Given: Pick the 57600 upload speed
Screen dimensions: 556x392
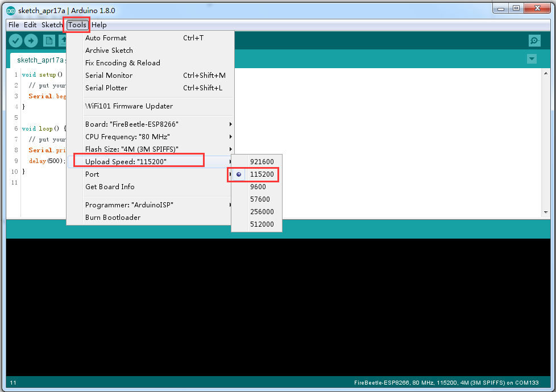Looking at the screenshot, I should pos(260,199).
